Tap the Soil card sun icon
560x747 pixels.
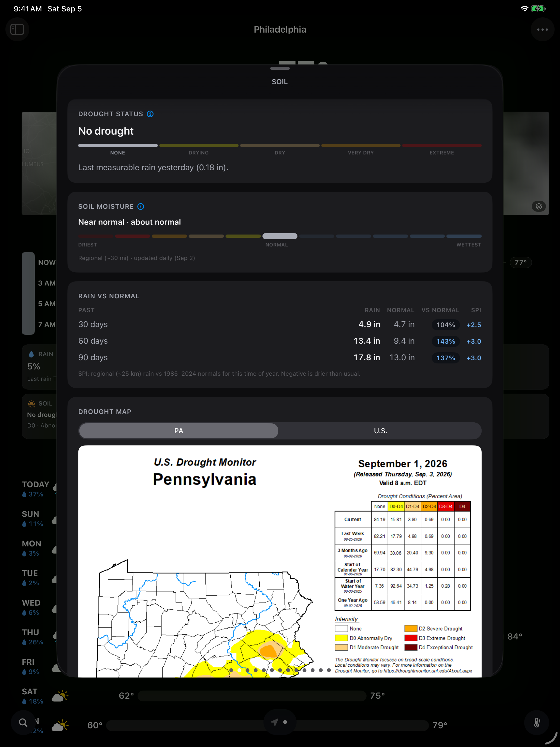pyautogui.click(x=31, y=403)
